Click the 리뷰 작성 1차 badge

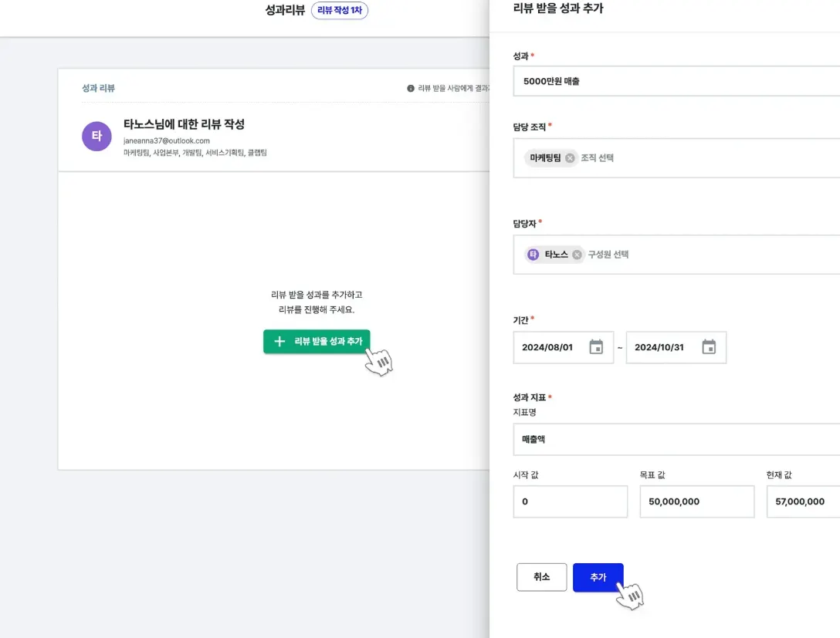point(339,11)
